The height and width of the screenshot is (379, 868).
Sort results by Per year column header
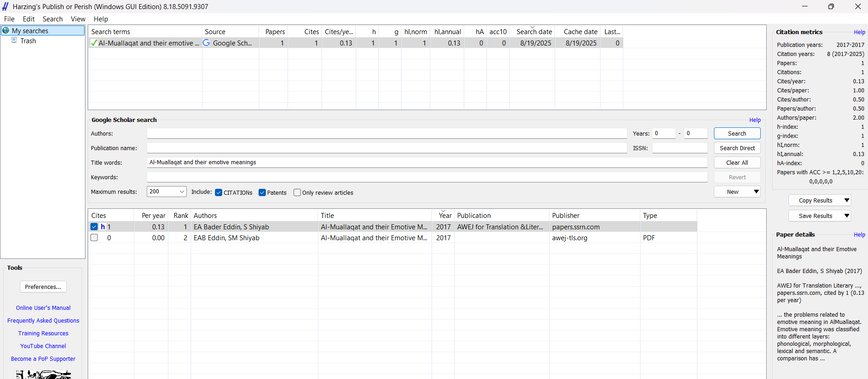click(x=151, y=215)
